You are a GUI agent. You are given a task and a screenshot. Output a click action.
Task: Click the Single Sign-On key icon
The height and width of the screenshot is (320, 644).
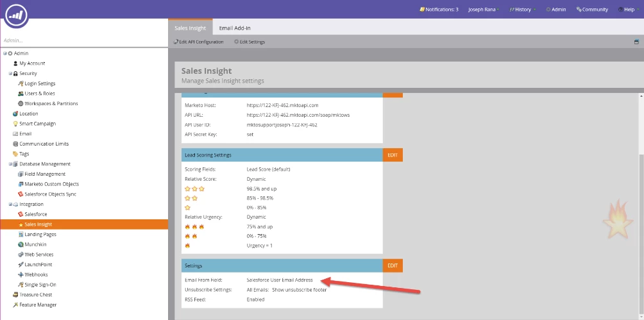[x=21, y=285]
